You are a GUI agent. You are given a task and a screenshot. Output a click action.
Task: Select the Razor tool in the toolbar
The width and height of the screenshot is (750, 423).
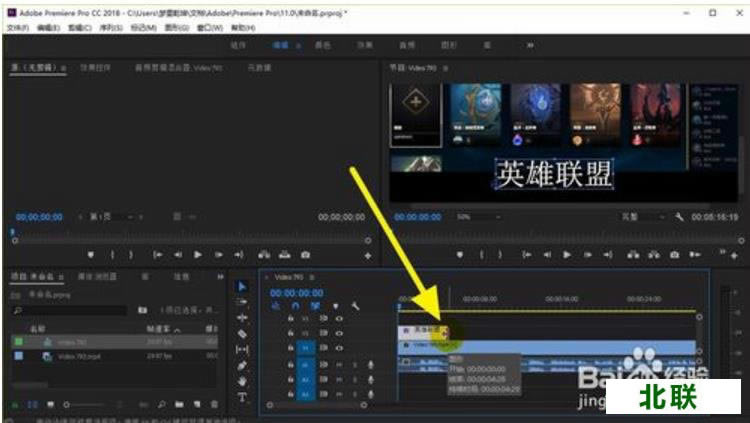(242, 333)
